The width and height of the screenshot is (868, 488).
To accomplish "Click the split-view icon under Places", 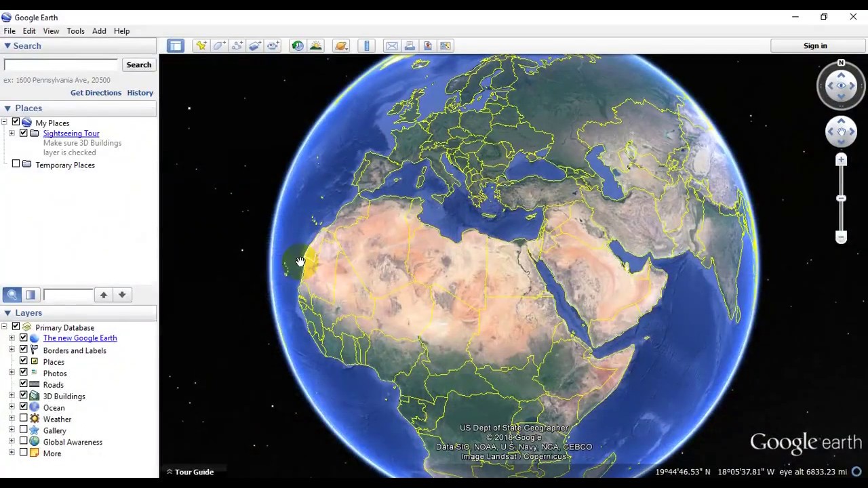I will click(x=31, y=295).
